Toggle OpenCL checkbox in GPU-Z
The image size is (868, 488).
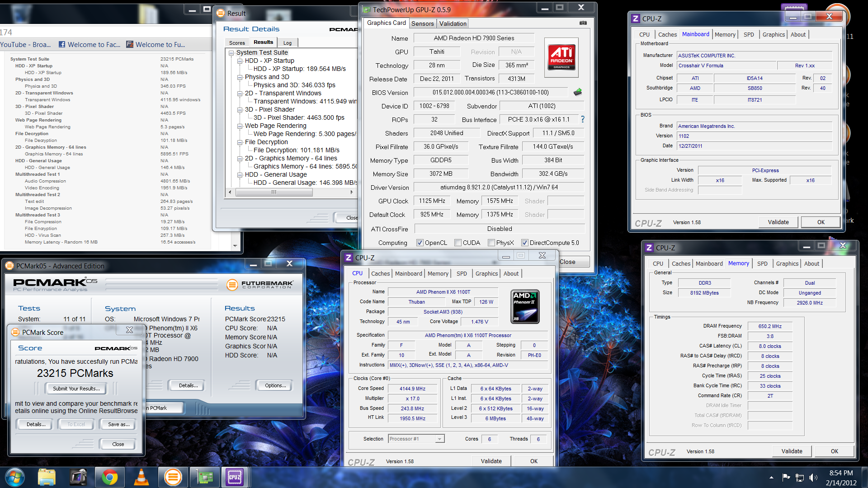coord(420,243)
